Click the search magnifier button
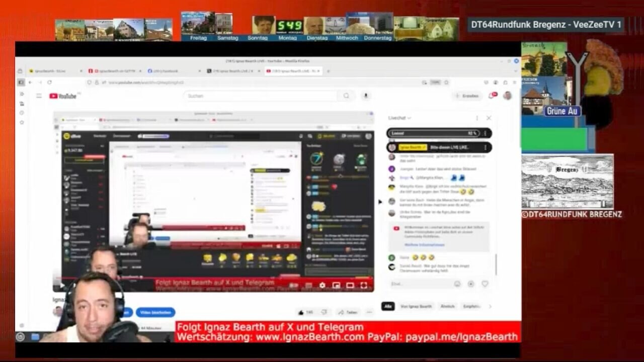 pos(346,96)
